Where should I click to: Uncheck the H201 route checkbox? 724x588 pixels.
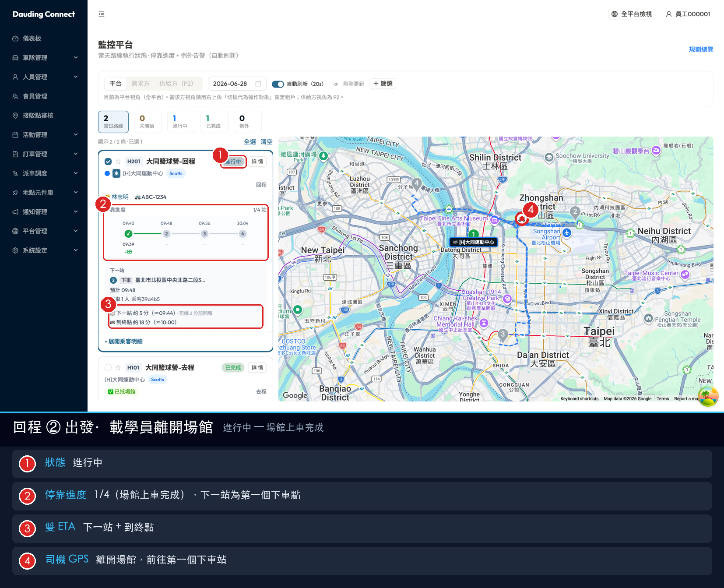point(108,162)
